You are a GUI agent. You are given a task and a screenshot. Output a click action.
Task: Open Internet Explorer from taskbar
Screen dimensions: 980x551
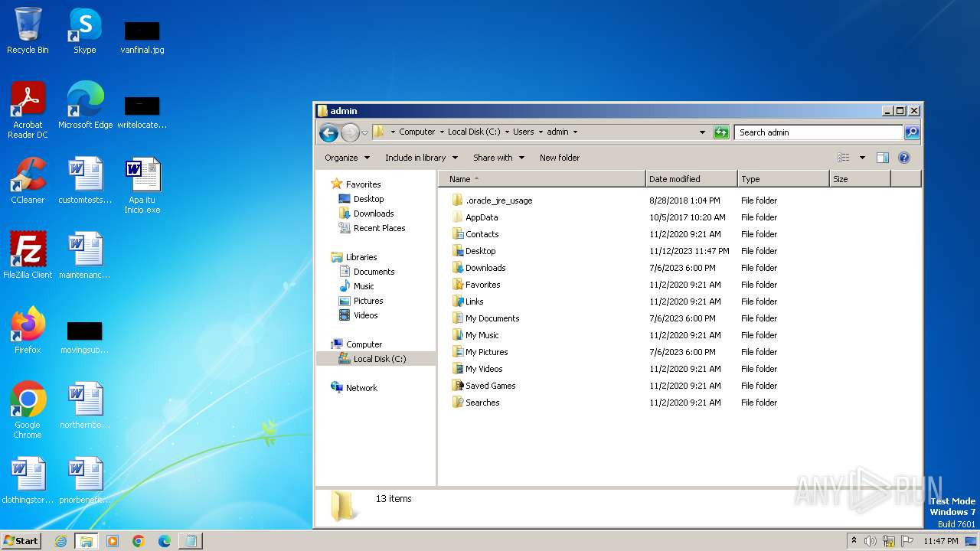coord(60,541)
